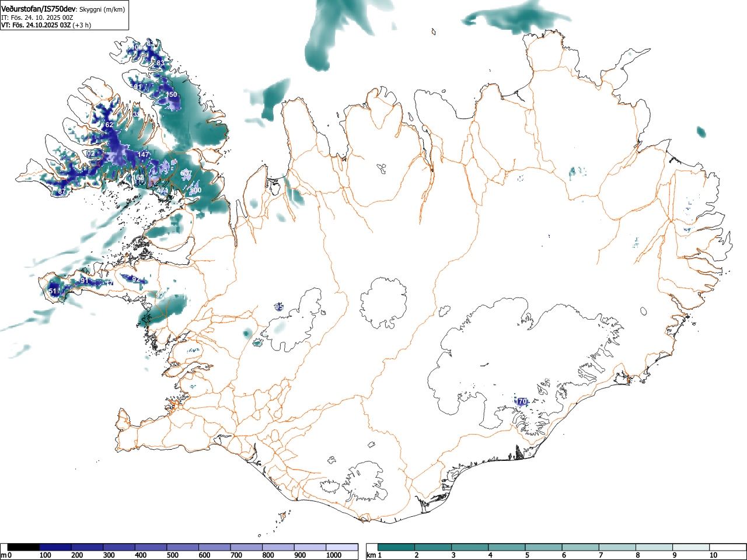Click the map value label 500
The height and width of the screenshot is (560, 747).
pos(196,190)
